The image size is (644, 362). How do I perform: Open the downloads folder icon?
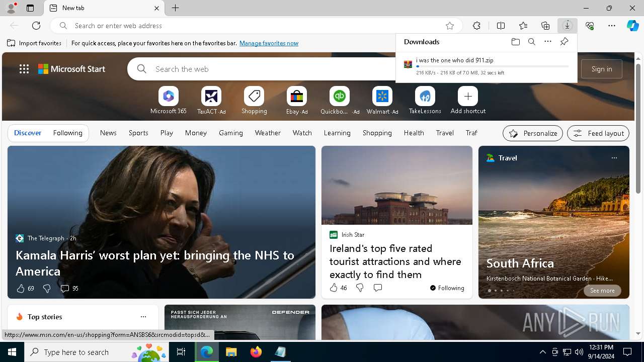[x=515, y=42]
